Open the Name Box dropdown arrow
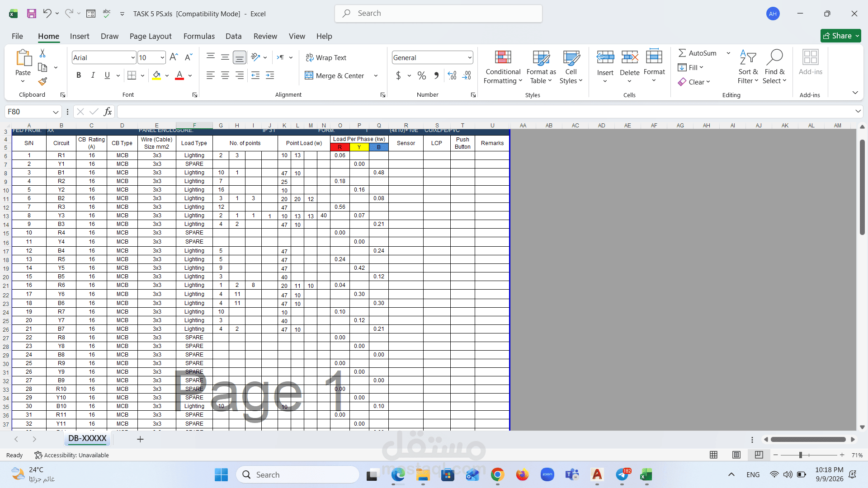The width and height of the screenshot is (868, 488). pos(56,112)
